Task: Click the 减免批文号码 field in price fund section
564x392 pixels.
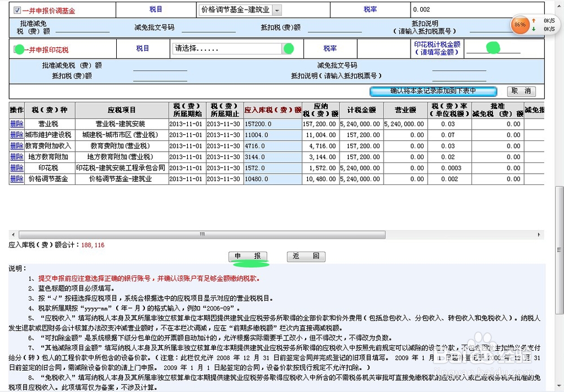Action: (x=209, y=29)
